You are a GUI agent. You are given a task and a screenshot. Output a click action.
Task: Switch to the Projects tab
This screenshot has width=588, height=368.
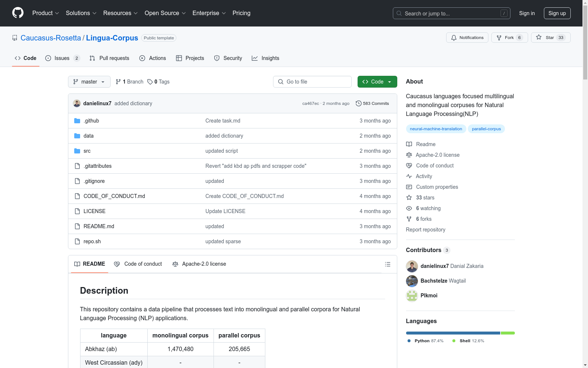point(190,58)
